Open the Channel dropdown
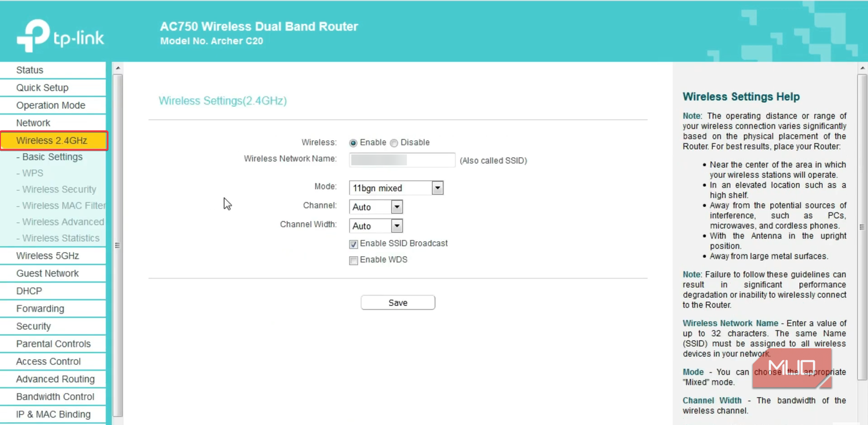The height and width of the screenshot is (425, 868). pos(376,207)
